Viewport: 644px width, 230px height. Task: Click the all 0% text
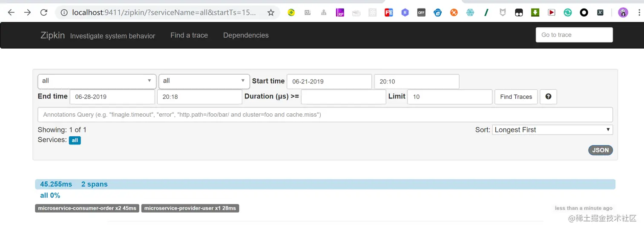[50, 195]
